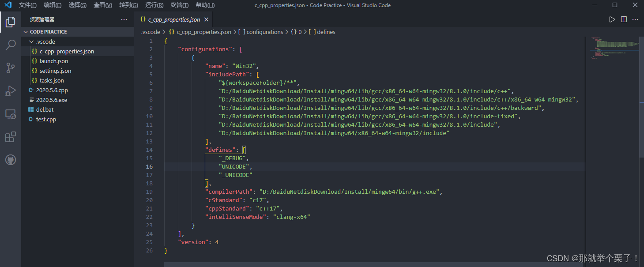The height and width of the screenshot is (267, 644).
Task: Click the "cStandard" key
Action: click(x=223, y=200)
